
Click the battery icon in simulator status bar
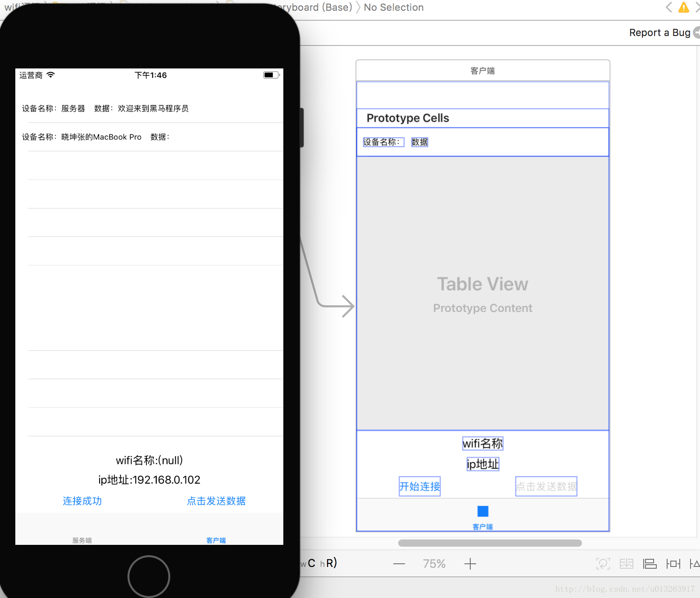(x=272, y=75)
